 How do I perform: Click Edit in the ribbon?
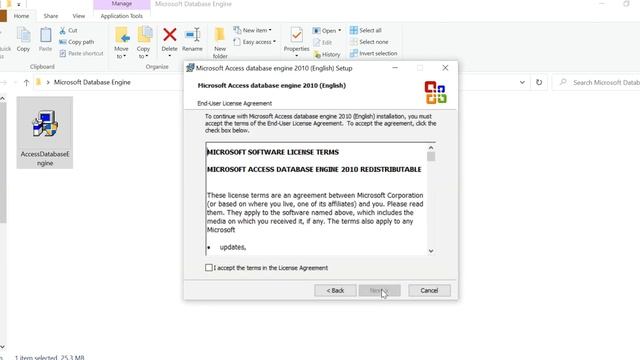tap(322, 42)
